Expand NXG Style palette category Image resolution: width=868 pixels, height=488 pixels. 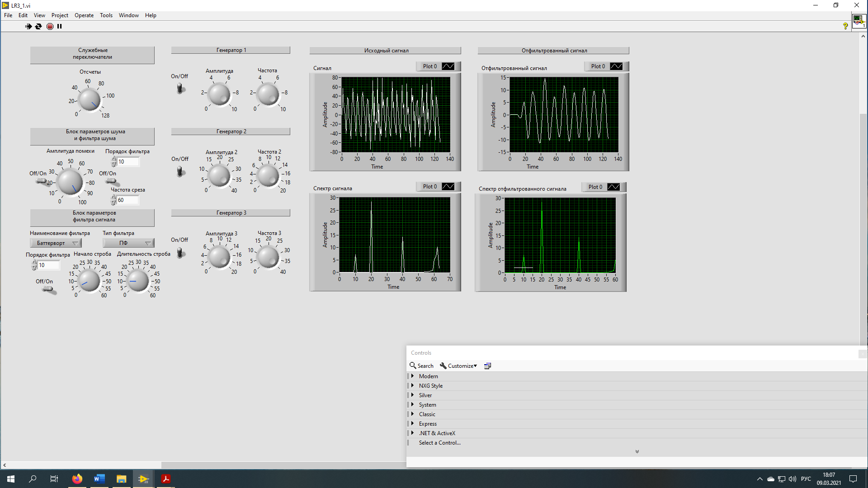[412, 385]
